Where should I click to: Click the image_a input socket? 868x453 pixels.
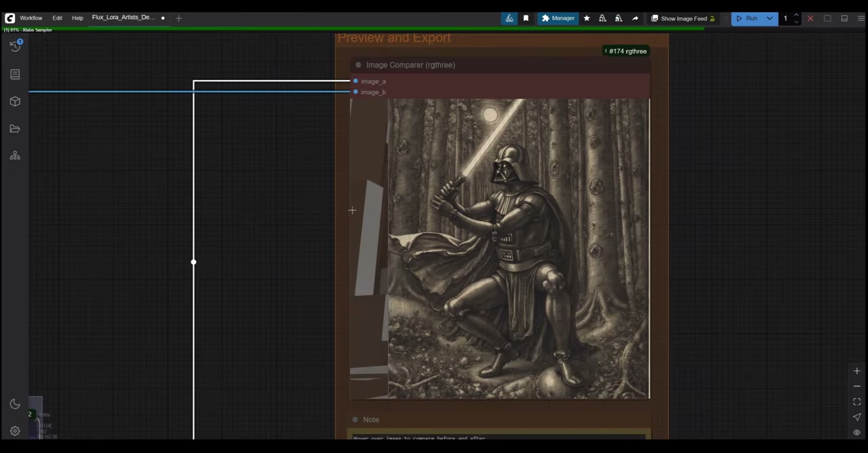tap(355, 81)
